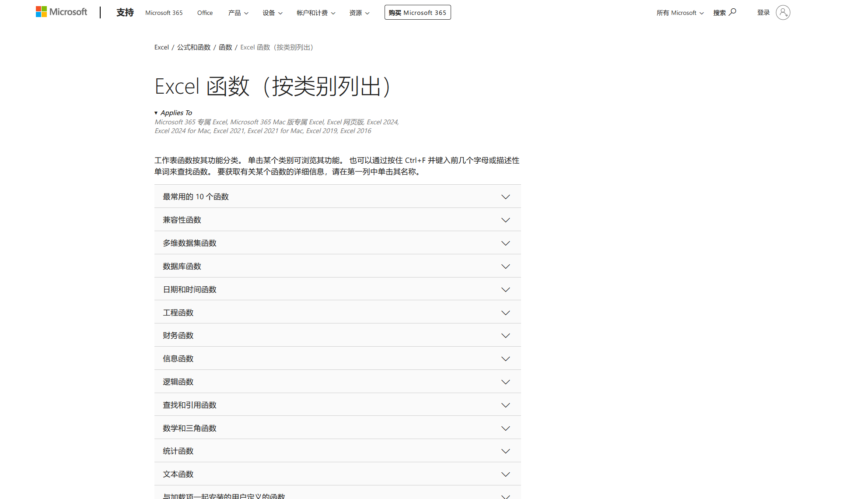868x499 pixels.
Task: Click the 登录 link
Action: pos(763,12)
